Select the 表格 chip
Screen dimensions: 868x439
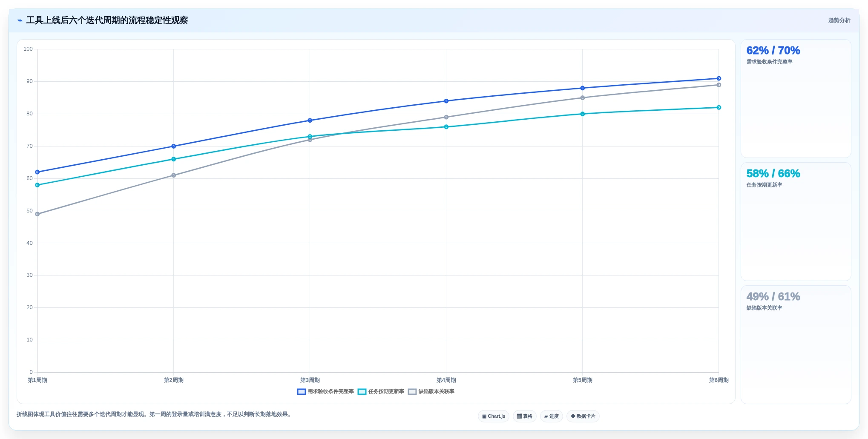pos(525,416)
